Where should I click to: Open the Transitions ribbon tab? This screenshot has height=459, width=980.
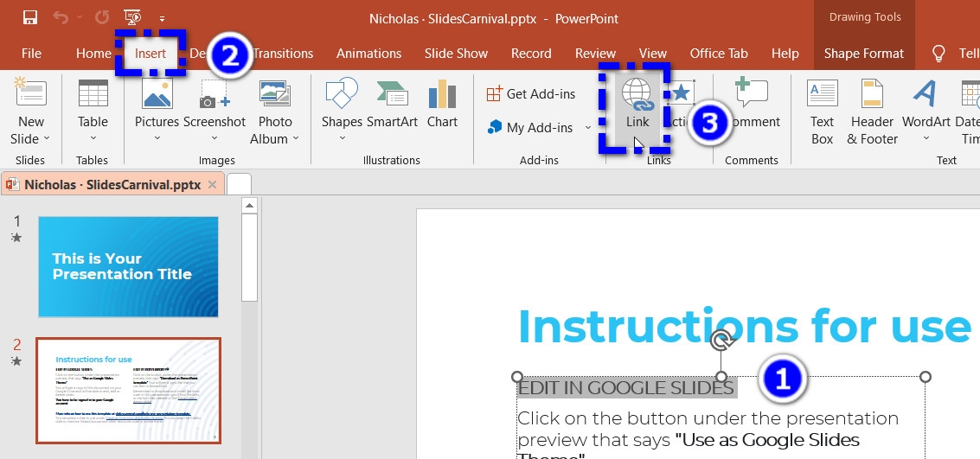[x=284, y=53]
